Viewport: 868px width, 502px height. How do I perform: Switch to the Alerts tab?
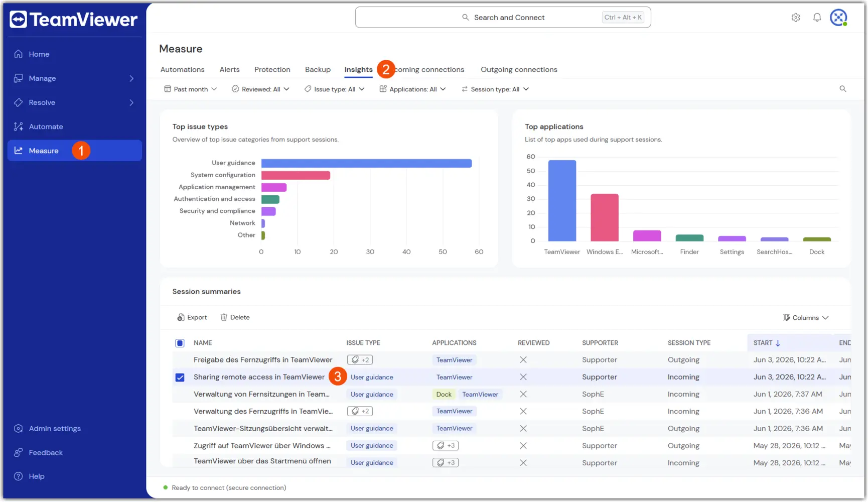coord(229,70)
